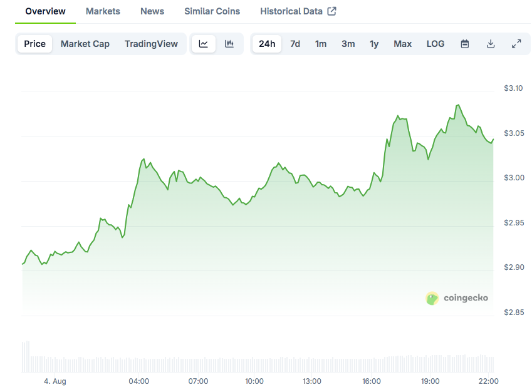Switch to line chart view icon
The height and width of the screenshot is (392, 532).
[x=204, y=44]
